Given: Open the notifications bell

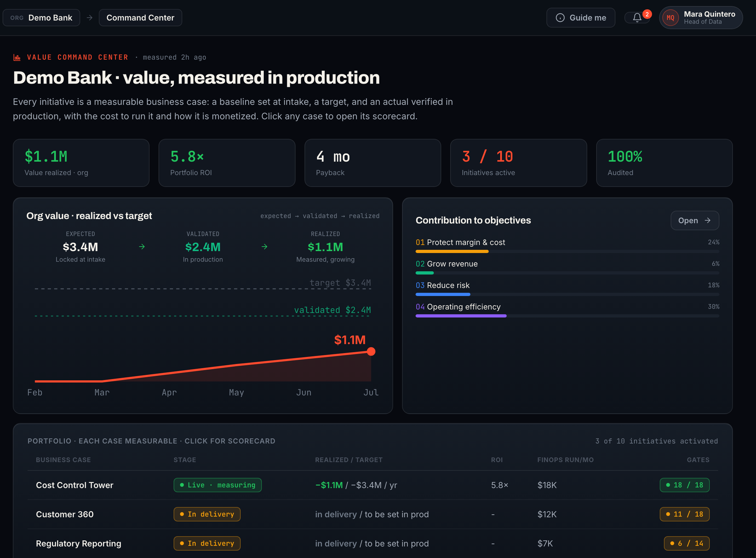Looking at the screenshot, I should pyautogui.click(x=637, y=18).
